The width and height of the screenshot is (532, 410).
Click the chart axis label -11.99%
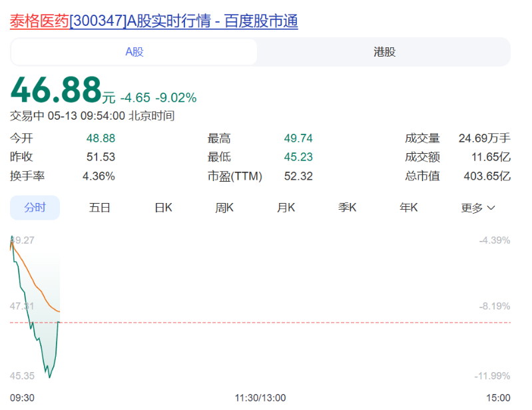tap(492, 376)
